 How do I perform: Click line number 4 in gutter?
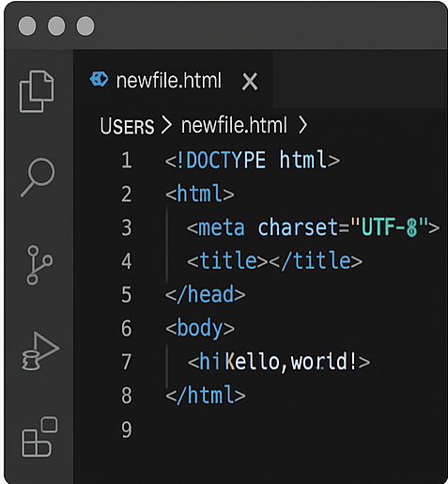[x=127, y=261]
